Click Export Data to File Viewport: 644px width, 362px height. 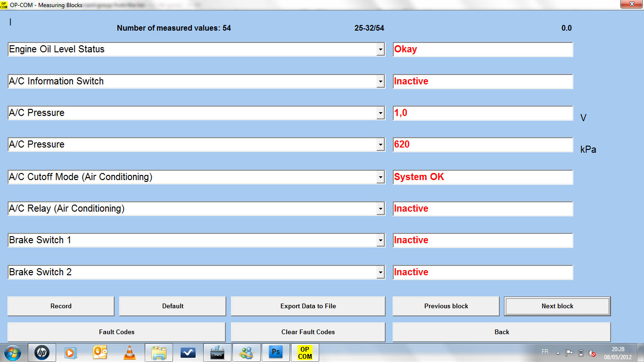(308, 306)
